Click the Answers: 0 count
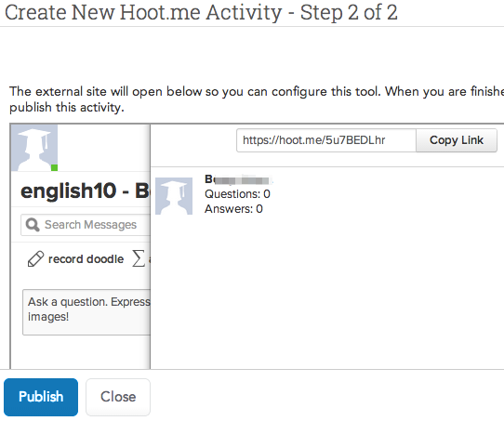 (233, 209)
